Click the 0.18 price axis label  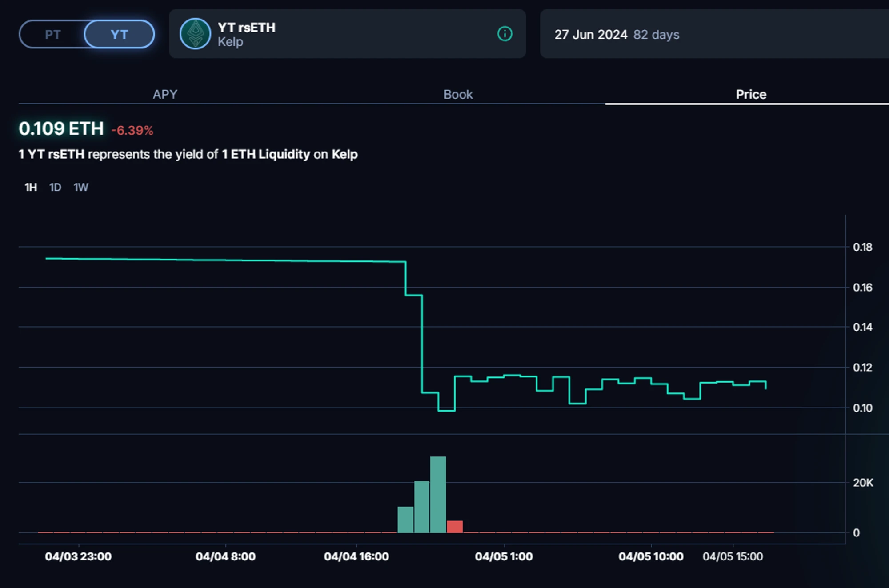(x=862, y=247)
